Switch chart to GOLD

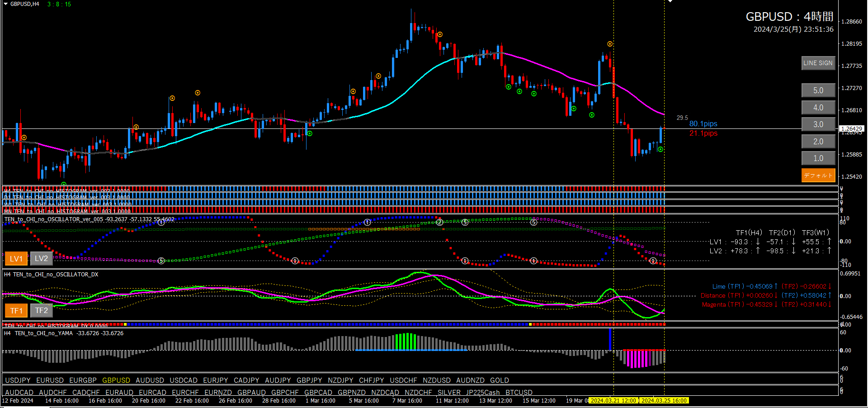point(500,380)
